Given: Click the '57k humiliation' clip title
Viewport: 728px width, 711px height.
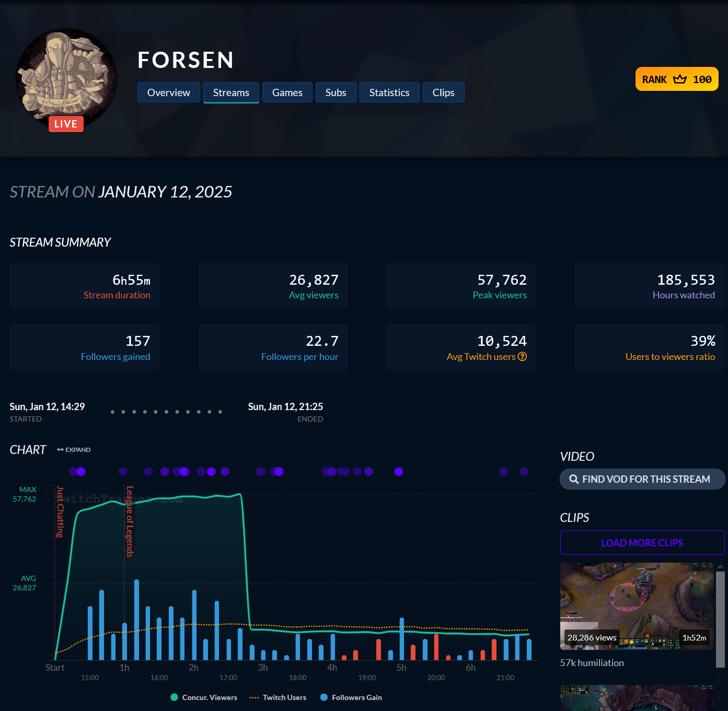Looking at the screenshot, I should pos(592,663).
